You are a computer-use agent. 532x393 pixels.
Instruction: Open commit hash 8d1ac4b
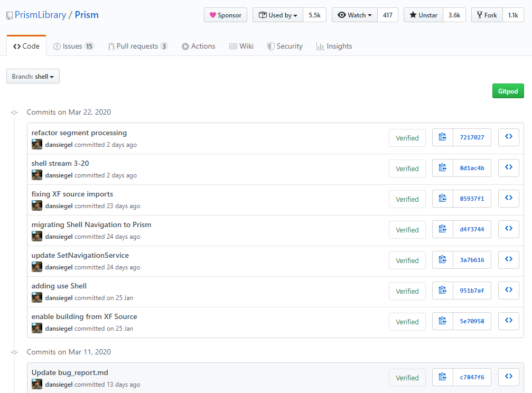click(x=472, y=167)
